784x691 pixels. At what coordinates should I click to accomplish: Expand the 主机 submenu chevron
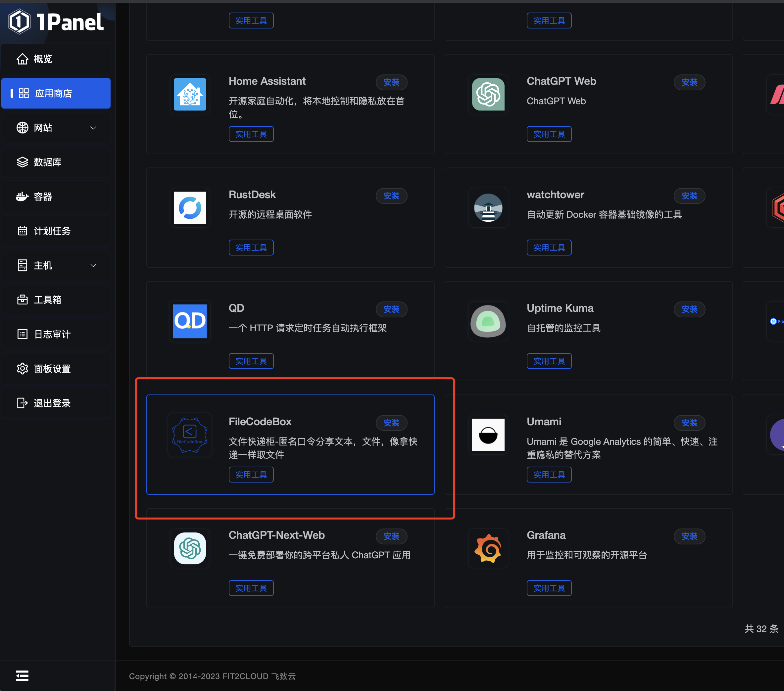tap(93, 265)
